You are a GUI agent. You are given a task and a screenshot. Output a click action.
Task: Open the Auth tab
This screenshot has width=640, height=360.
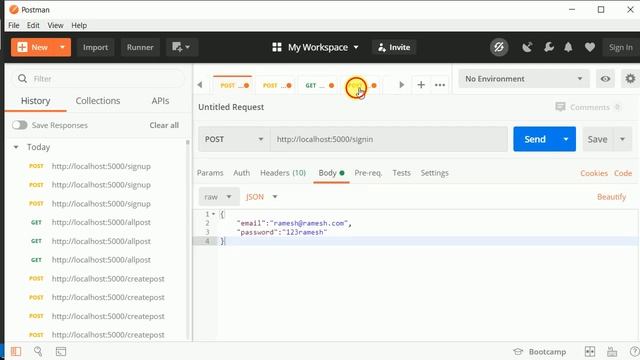pos(242,173)
